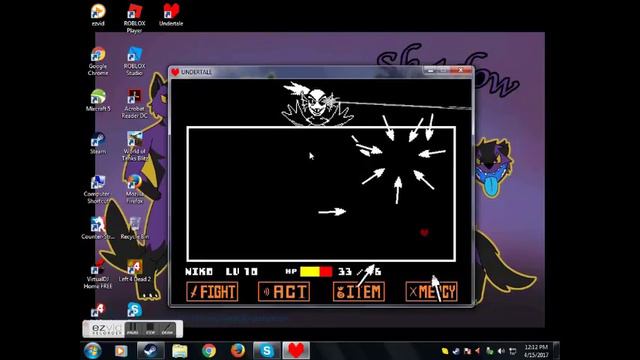Open the red '4' game shortcut on the desktop

(x=98, y=310)
